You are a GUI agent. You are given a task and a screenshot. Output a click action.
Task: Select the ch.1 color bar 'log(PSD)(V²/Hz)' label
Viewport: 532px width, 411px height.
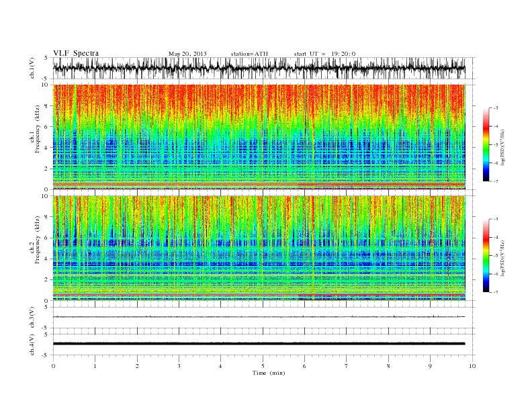503,147
